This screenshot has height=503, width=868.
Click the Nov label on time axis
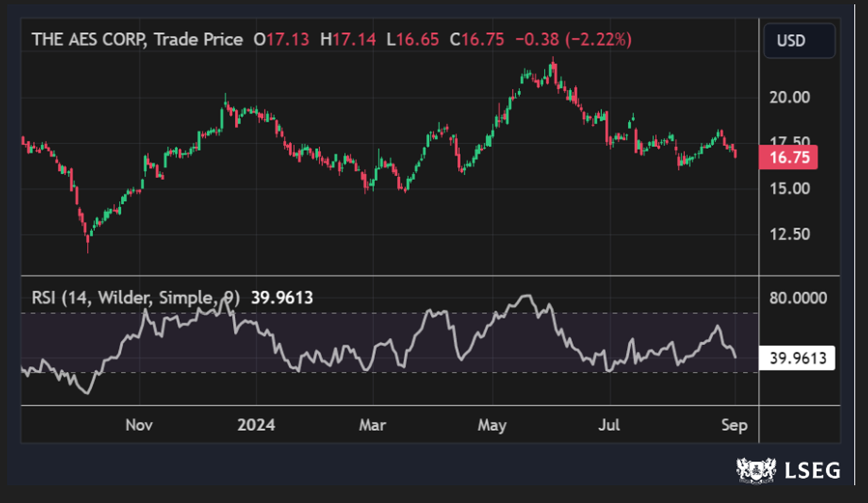tap(138, 425)
